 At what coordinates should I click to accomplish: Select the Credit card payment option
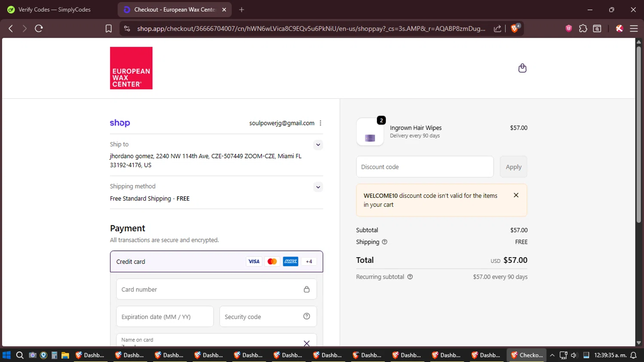(216, 262)
